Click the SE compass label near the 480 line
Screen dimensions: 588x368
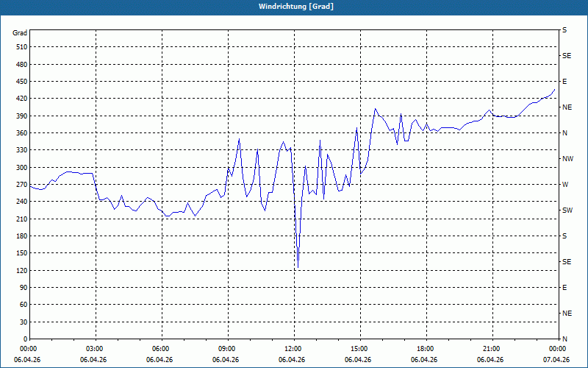pos(567,56)
